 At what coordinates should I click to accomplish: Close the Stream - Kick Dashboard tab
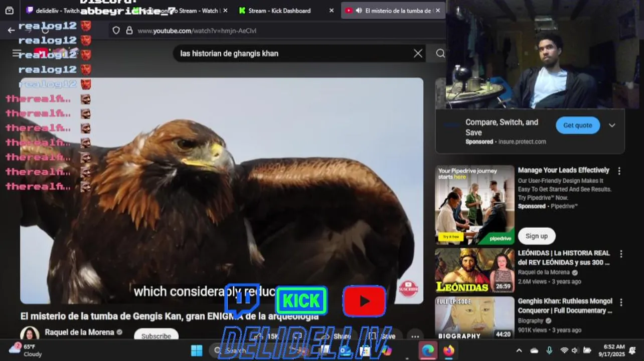pos(331,11)
